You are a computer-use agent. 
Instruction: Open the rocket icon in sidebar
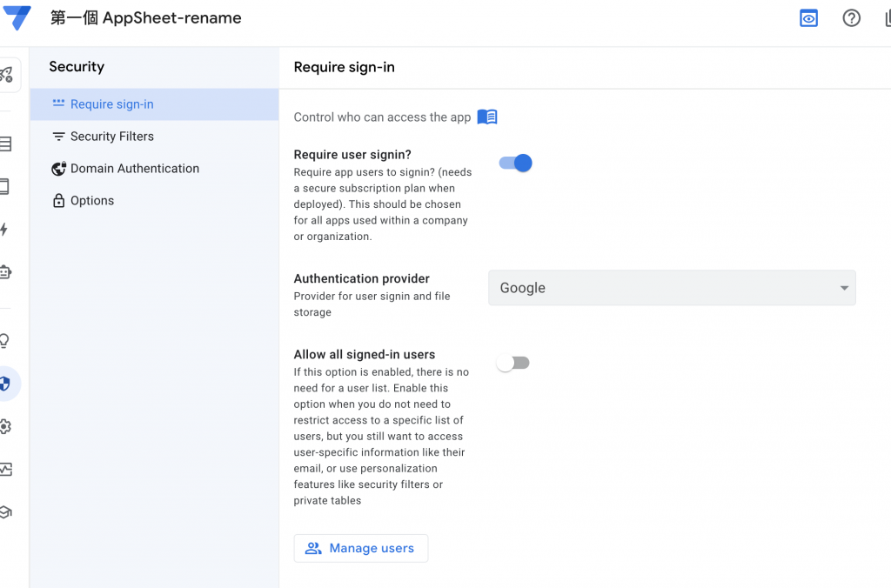tap(7, 76)
